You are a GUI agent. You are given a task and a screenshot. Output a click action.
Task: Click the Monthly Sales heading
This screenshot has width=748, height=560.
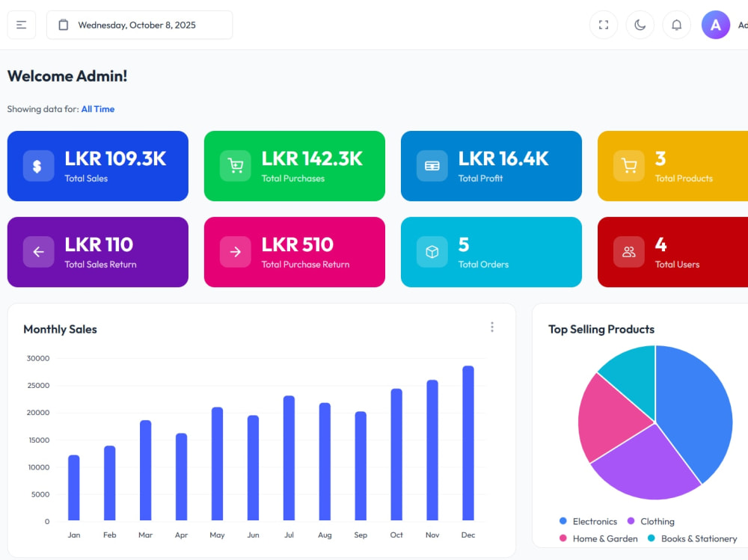(x=60, y=329)
